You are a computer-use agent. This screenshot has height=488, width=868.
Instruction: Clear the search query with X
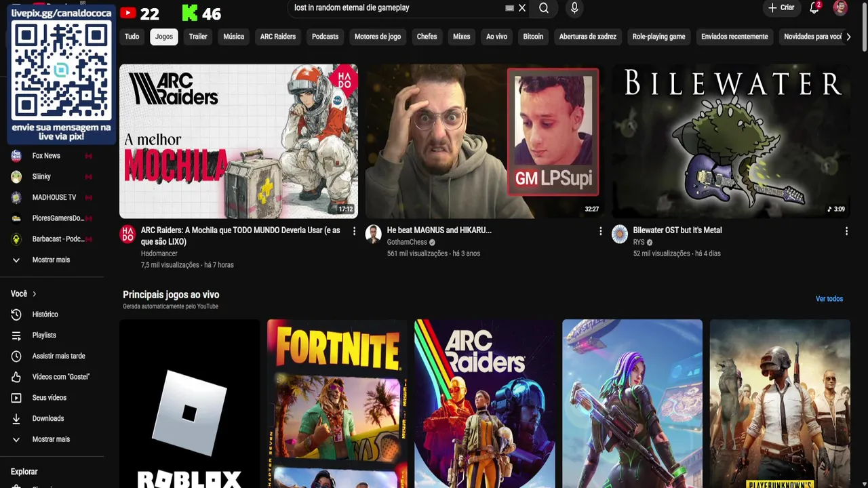point(522,8)
